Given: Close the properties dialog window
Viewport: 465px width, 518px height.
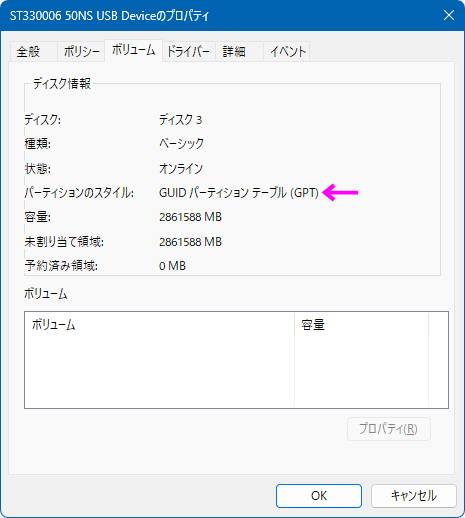Looking at the screenshot, I should pyautogui.click(x=449, y=15).
